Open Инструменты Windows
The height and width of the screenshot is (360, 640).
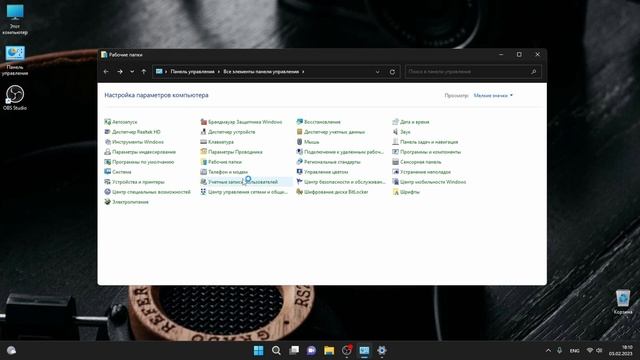[134, 142]
